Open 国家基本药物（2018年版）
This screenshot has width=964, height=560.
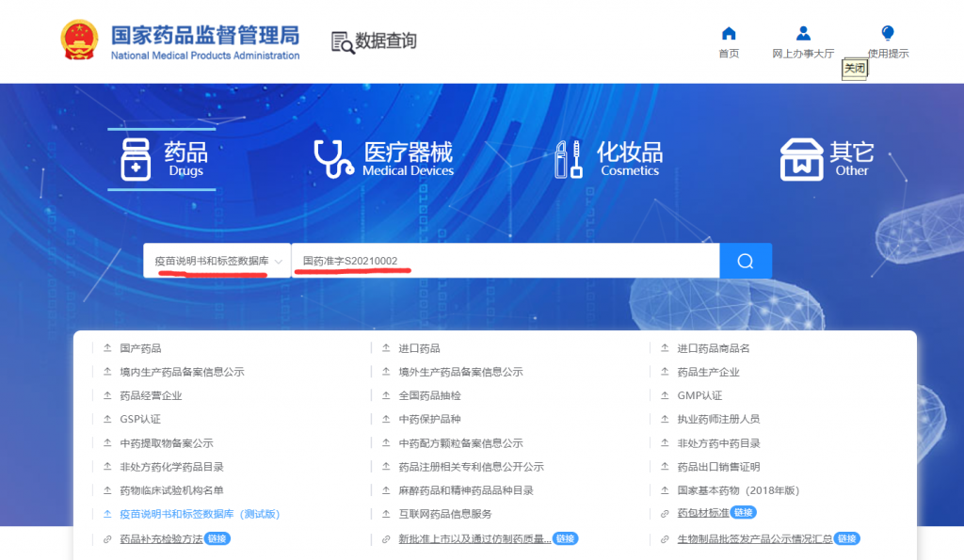pos(738,490)
